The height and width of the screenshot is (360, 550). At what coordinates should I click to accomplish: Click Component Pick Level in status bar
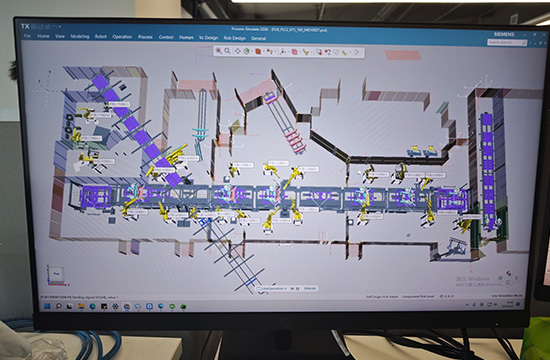click(x=418, y=296)
